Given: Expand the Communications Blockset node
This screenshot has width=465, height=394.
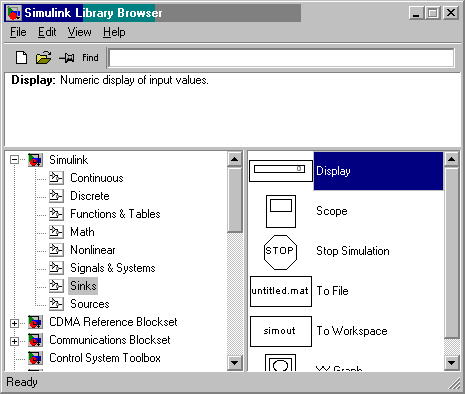Looking at the screenshot, I should (14, 341).
